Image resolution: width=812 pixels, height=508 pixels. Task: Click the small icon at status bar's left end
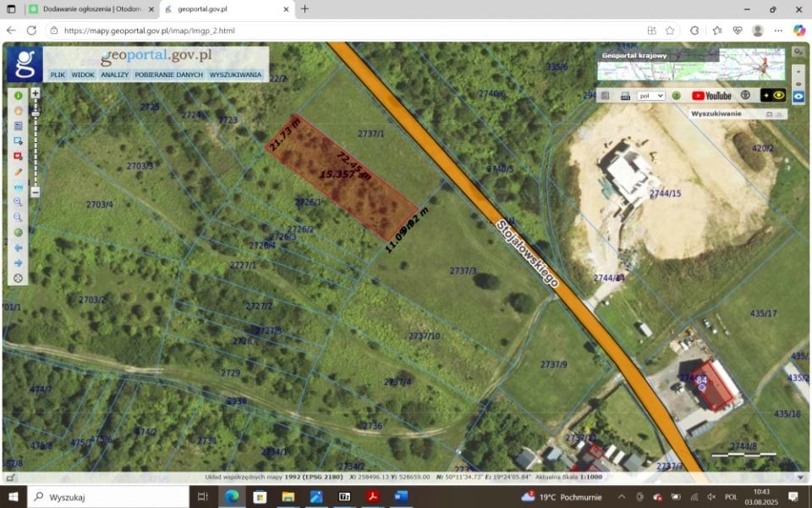pos(10,478)
